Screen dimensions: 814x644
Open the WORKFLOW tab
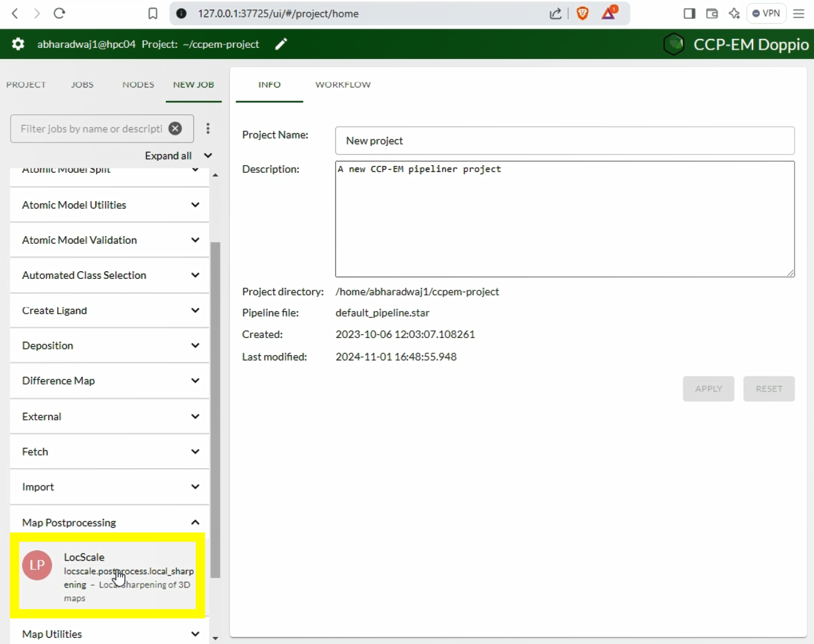click(343, 84)
